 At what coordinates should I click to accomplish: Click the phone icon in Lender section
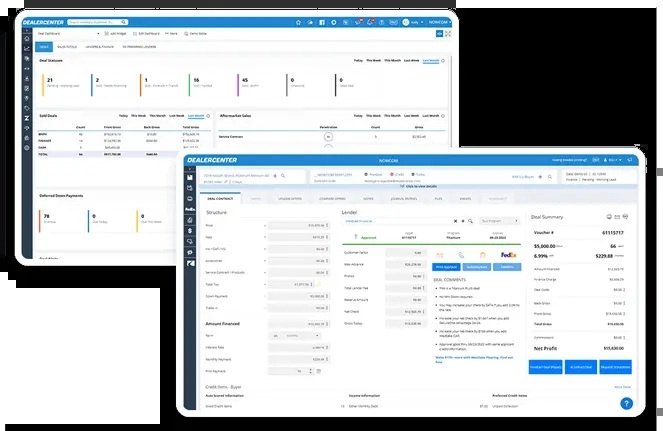click(461, 255)
